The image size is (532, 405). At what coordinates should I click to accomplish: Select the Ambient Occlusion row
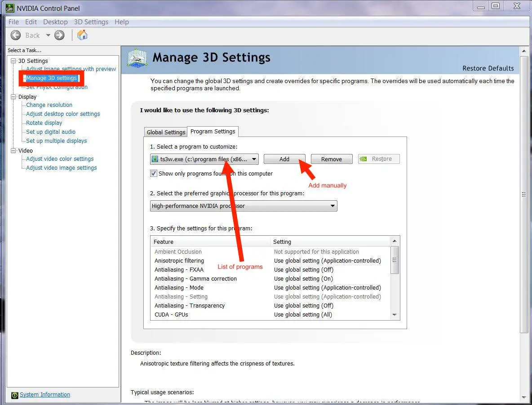click(x=270, y=252)
